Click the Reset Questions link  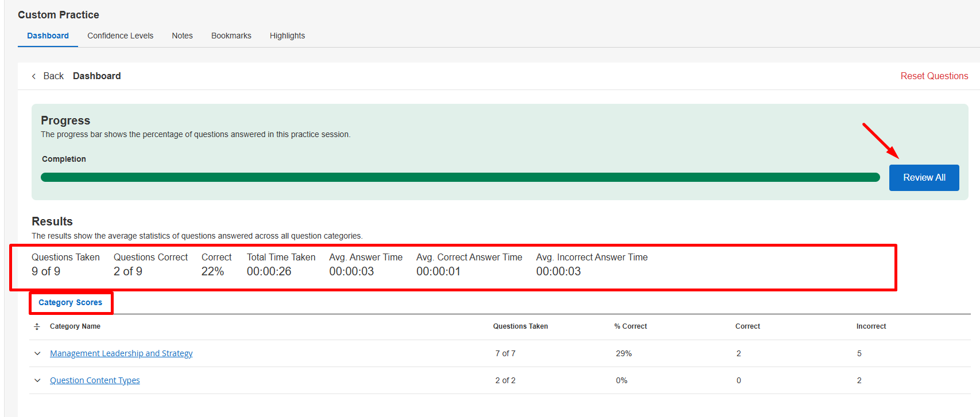click(934, 76)
